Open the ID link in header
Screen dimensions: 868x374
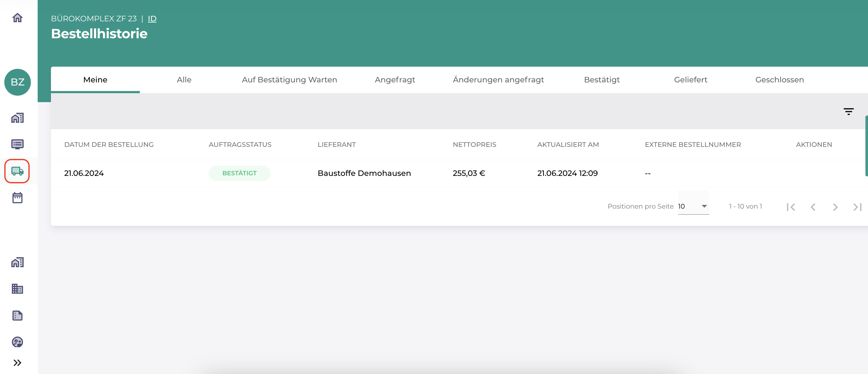(152, 19)
